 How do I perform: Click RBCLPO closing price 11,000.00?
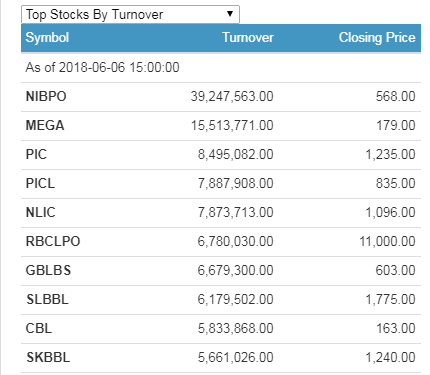click(387, 242)
